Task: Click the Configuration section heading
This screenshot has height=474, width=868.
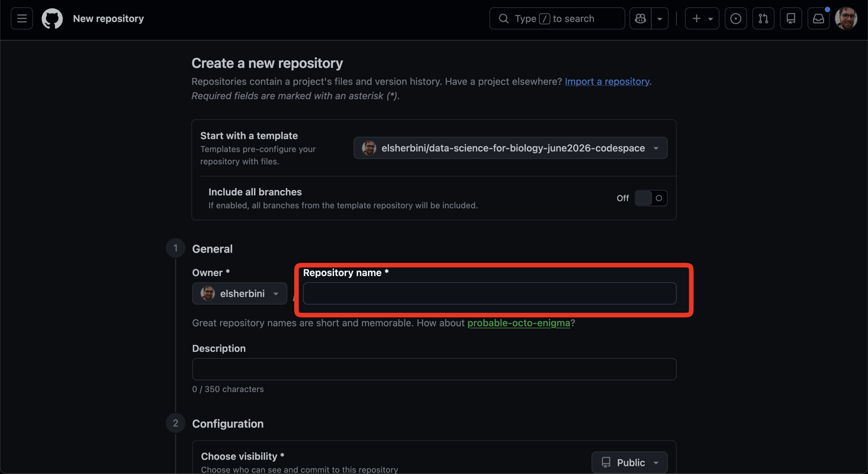Action: pyautogui.click(x=228, y=424)
